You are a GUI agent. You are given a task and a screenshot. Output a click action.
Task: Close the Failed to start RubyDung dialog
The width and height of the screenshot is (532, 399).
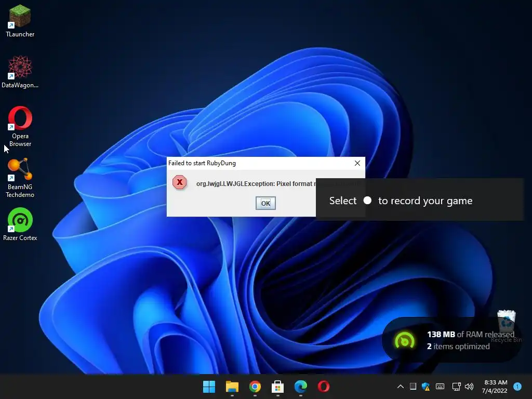(357, 163)
